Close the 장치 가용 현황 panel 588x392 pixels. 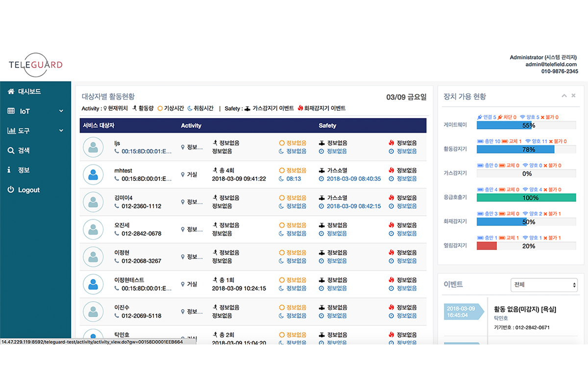coord(573,96)
